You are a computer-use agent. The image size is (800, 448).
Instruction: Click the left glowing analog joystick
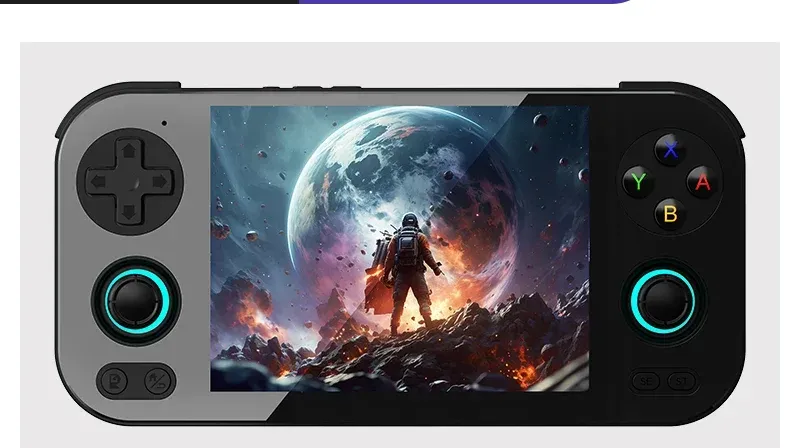click(137, 301)
